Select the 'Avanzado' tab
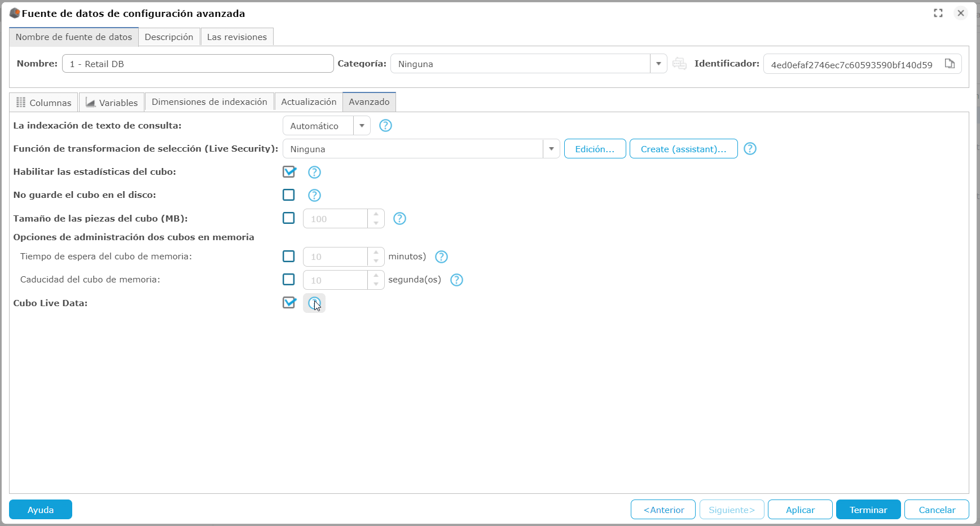 [x=369, y=102]
